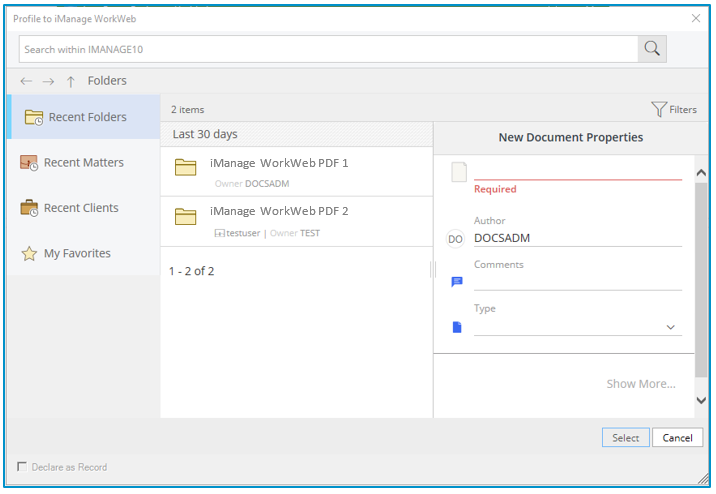Viewport: 716px width, 494px height.
Task: Click the iManage WorkWeb PDF 1 folder icon
Action: click(x=185, y=167)
